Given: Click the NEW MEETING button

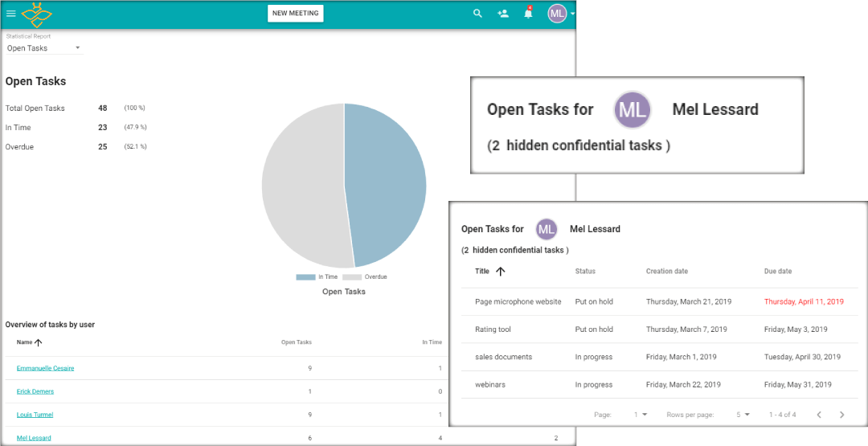Looking at the screenshot, I should (x=296, y=14).
